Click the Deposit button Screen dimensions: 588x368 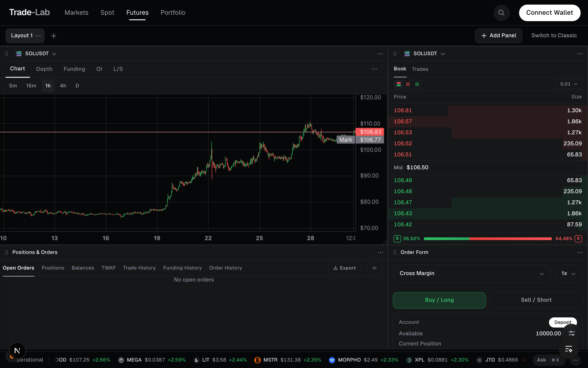tap(563, 322)
